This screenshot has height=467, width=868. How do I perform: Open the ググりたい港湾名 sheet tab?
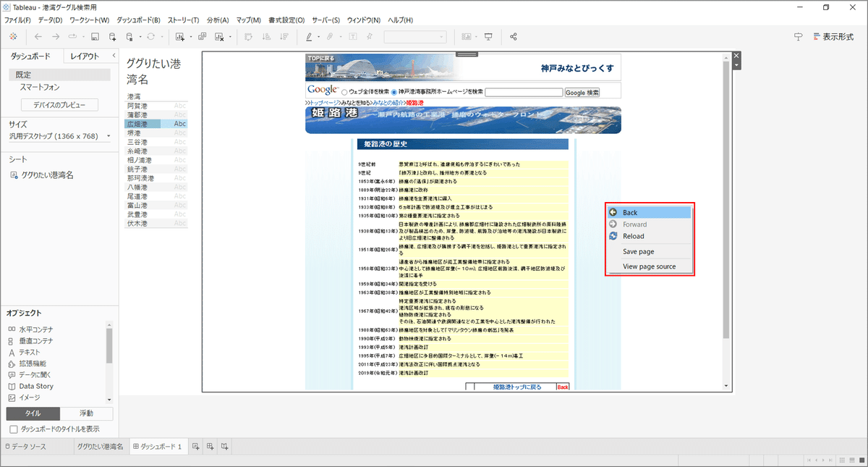click(101, 447)
